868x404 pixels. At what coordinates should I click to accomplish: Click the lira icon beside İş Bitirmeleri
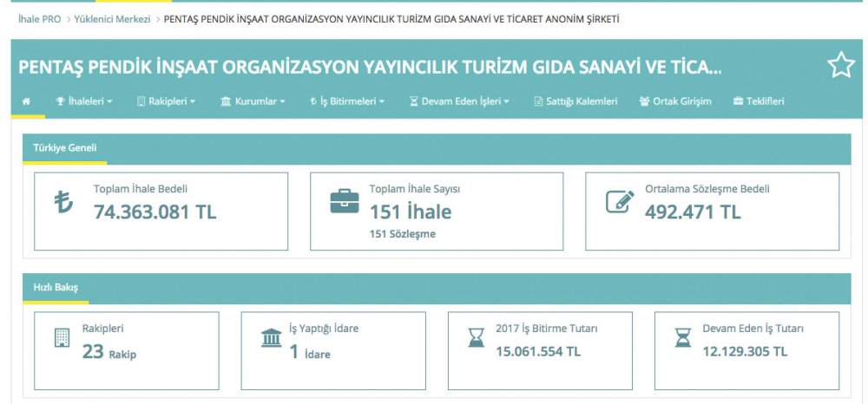tap(313, 101)
